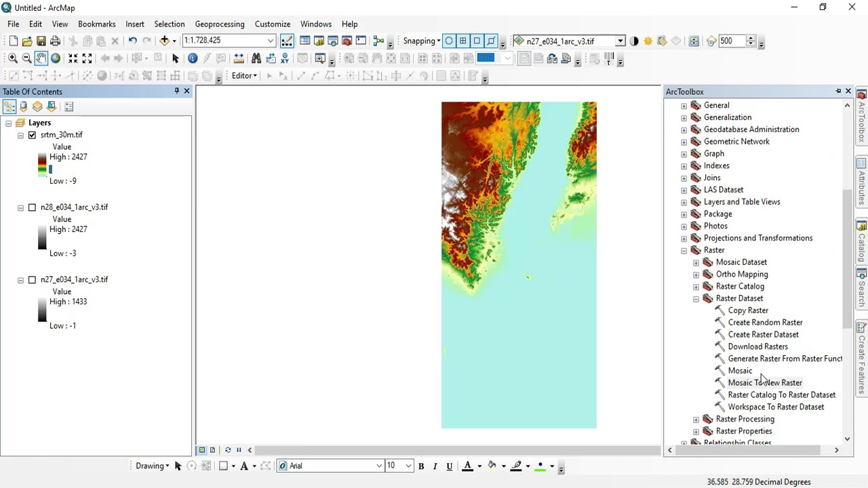Open the Mosaic tool

[740, 371]
